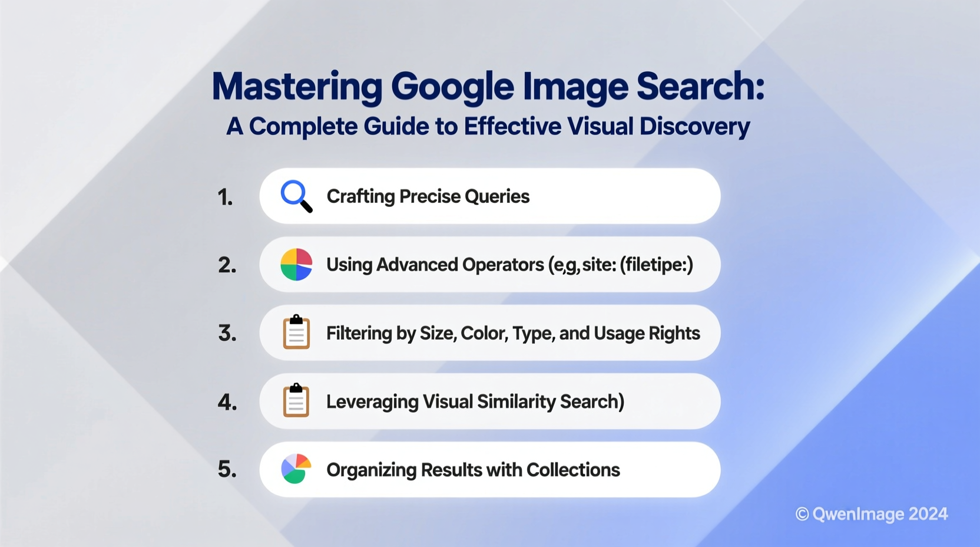Screen dimensions: 980x547
Task: Open the Crafting Precise Queries item
Action: coord(428,196)
